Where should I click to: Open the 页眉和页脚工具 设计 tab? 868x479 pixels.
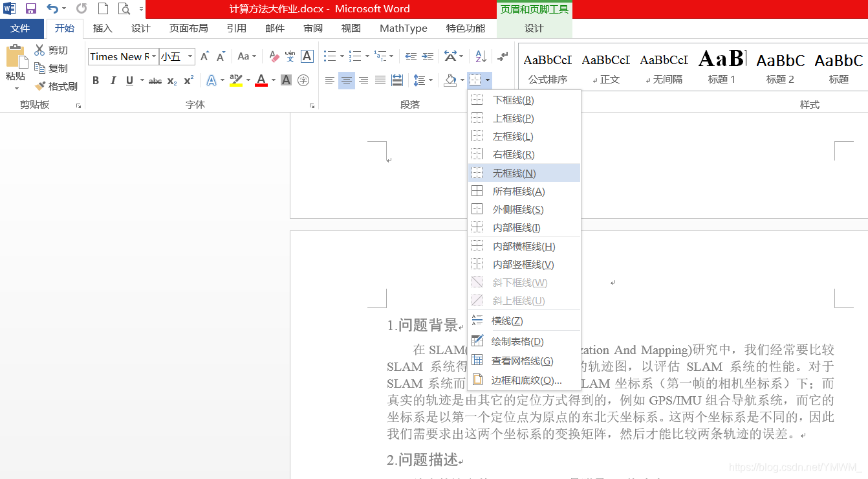[x=534, y=28]
